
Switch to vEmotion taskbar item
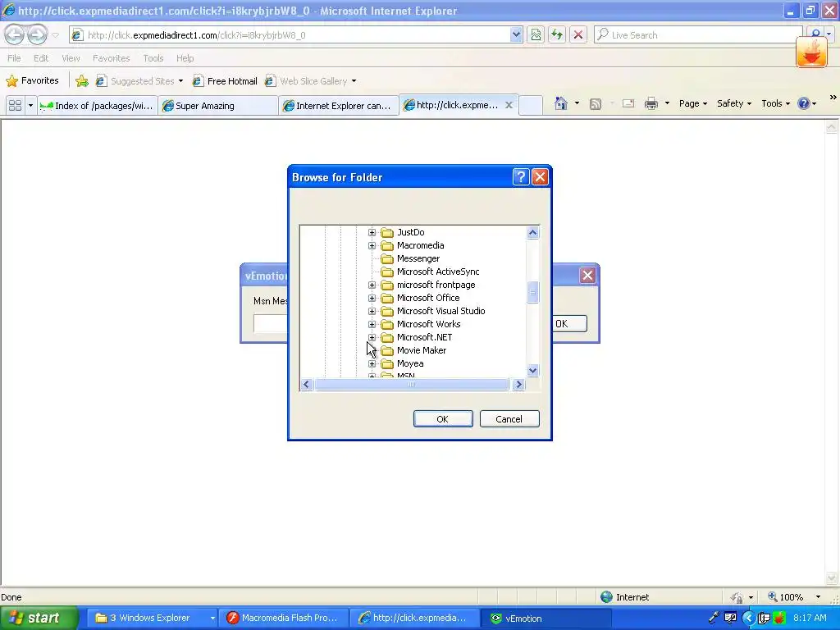[x=546, y=618]
